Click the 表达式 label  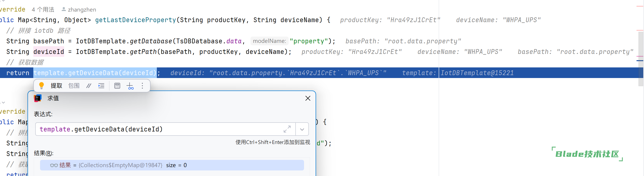pyautogui.click(x=43, y=114)
